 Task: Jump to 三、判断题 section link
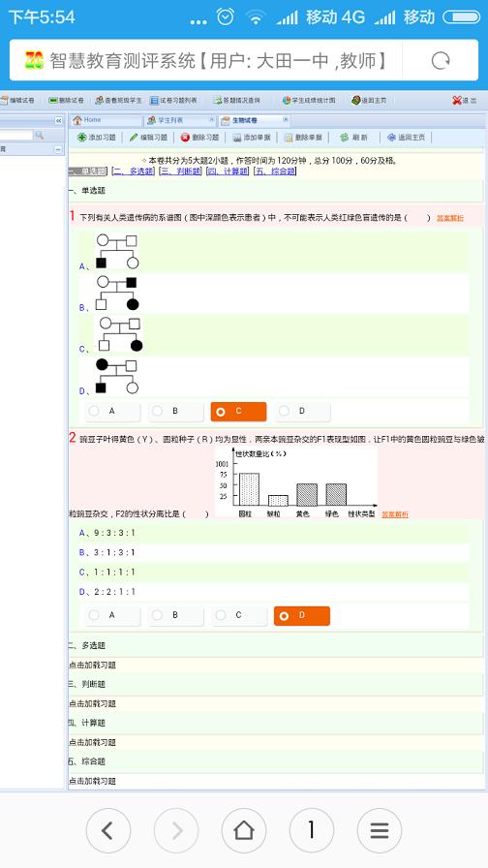pos(180,171)
